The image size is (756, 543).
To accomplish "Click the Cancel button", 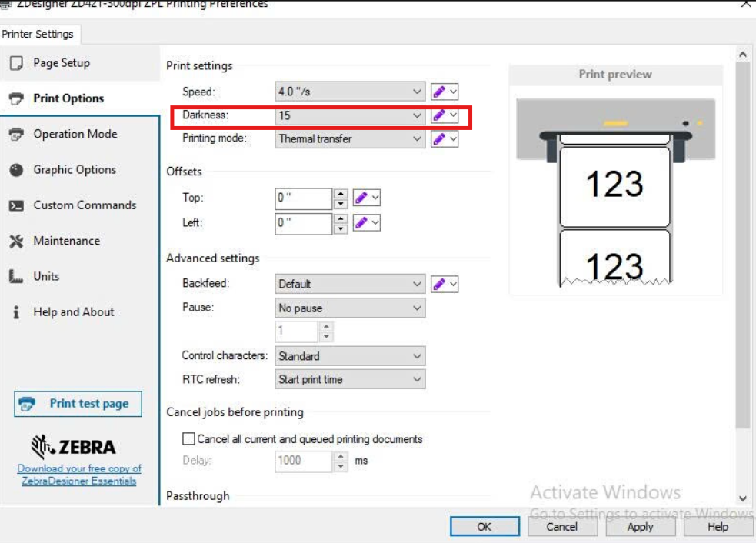I will click(561, 527).
